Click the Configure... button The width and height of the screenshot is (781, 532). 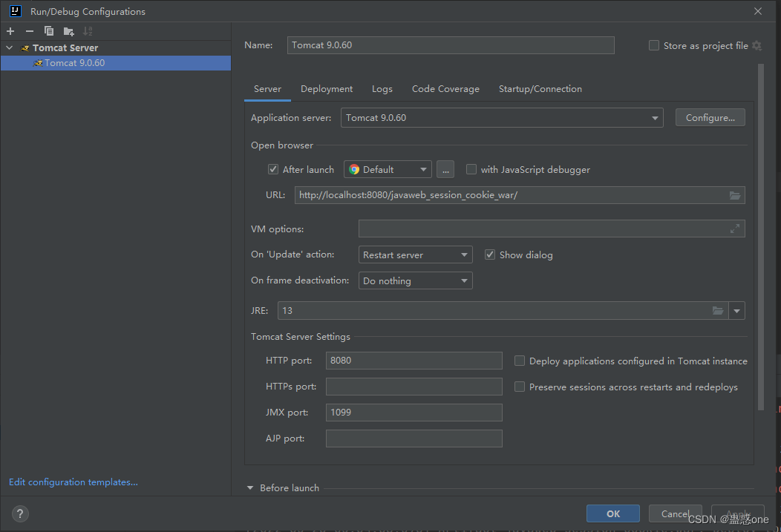pos(710,118)
